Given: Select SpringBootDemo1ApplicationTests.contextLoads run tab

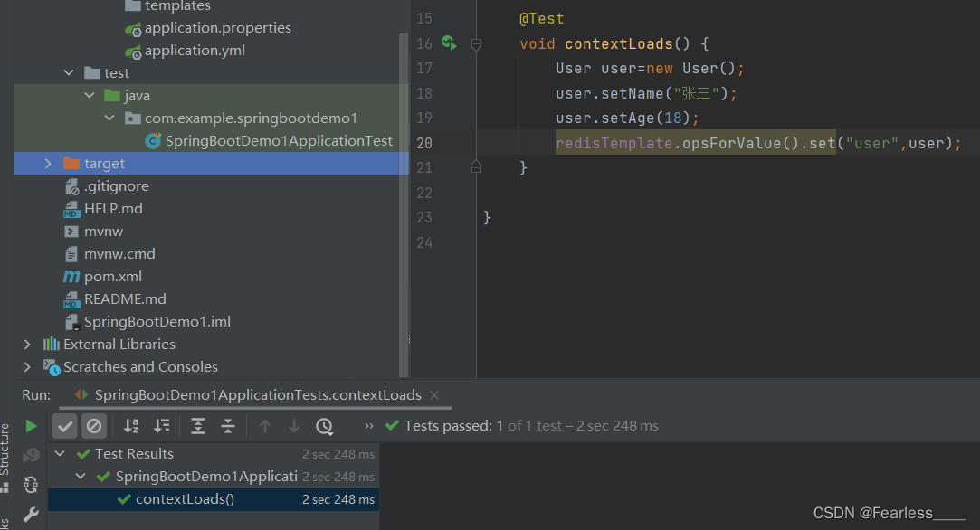Looking at the screenshot, I should pos(257,395).
